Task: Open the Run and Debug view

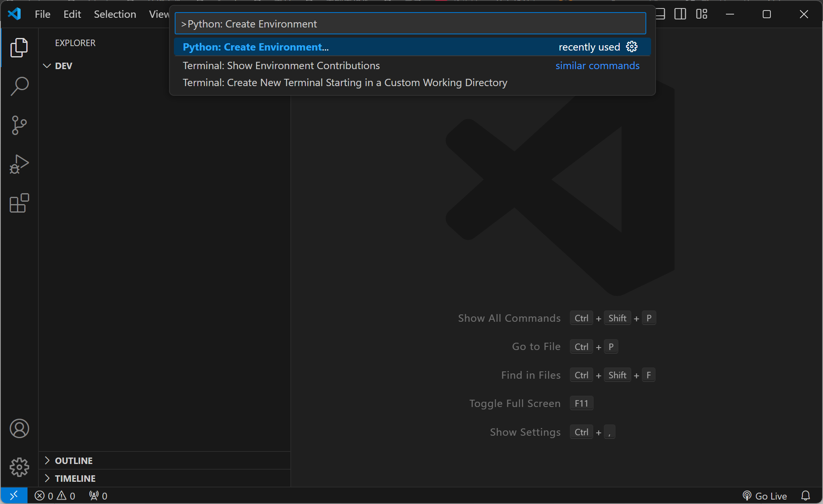Action: coord(19,164)
